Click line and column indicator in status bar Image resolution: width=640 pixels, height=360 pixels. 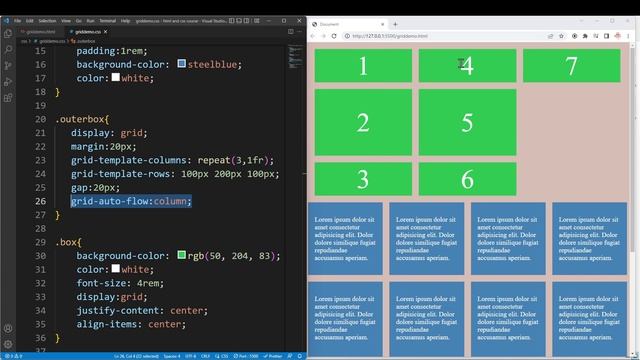[x=136, y=356]
